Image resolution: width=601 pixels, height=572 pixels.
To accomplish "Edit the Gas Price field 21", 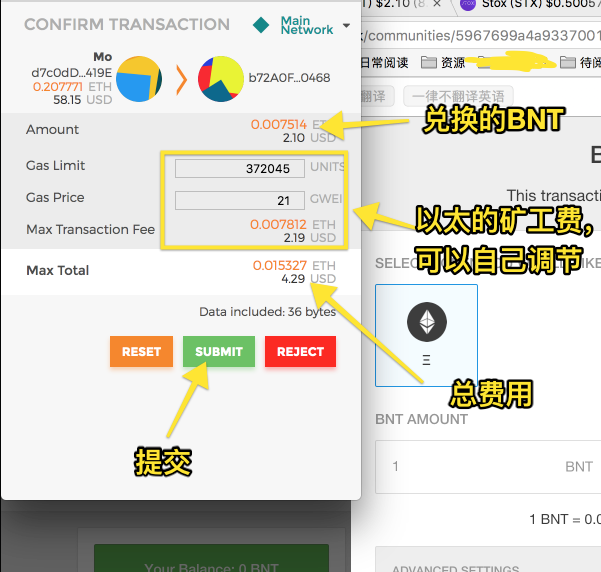I will point(240,201).
